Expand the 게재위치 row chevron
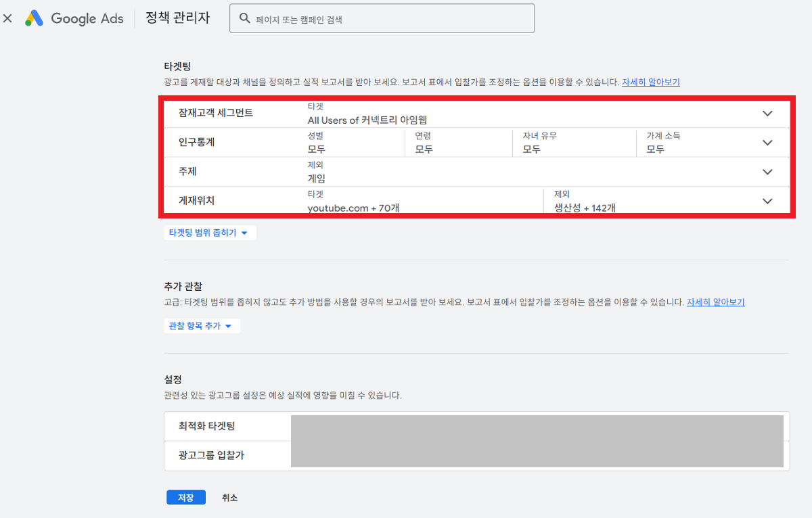The image size is (812, 518). 767,200
